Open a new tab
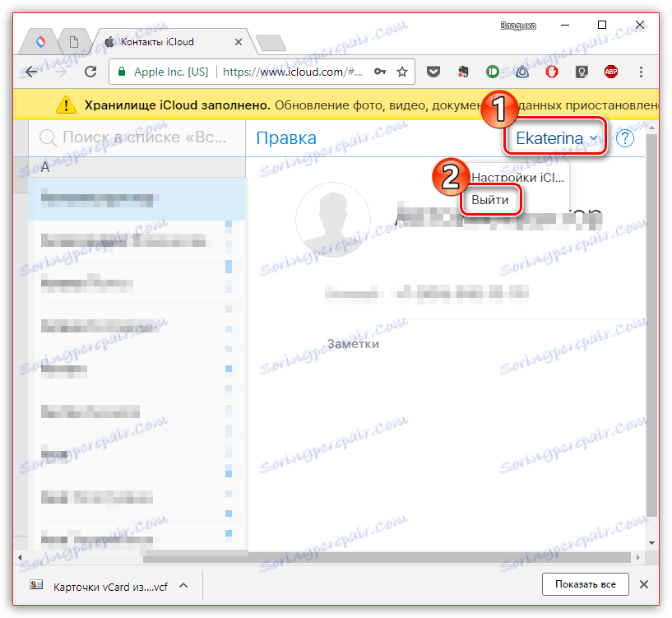672x618 pixels. [x=271, y=43]
